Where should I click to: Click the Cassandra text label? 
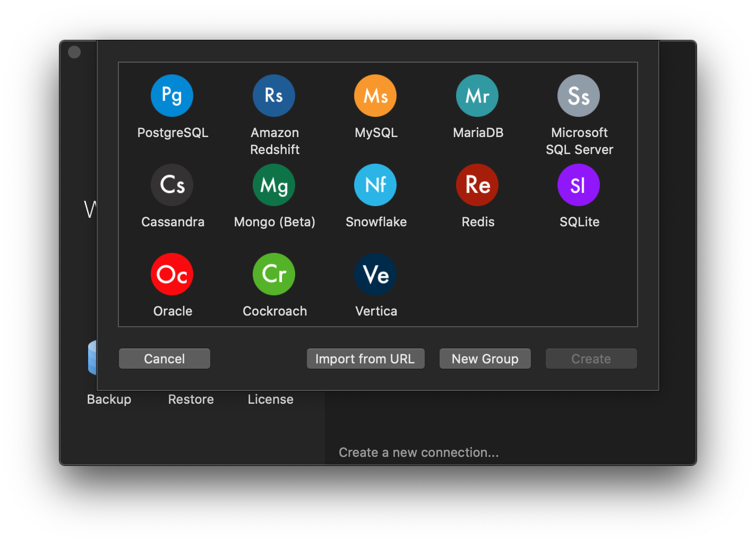173,222
